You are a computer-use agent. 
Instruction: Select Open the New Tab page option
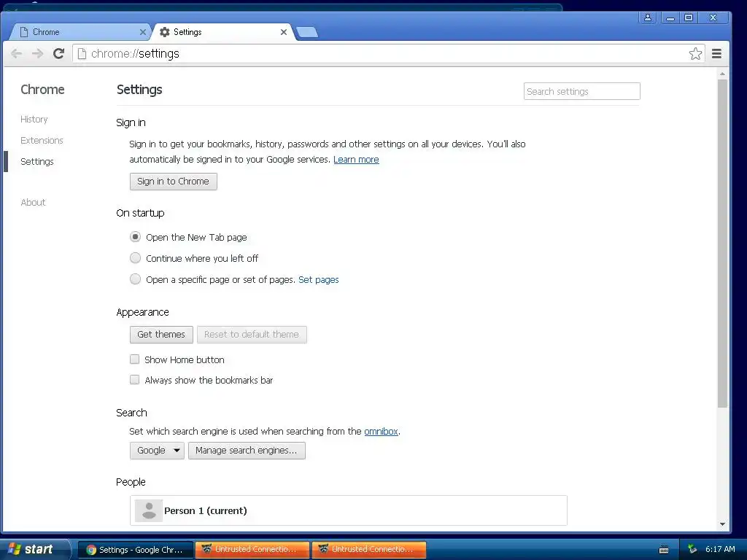tap(135, 237)
